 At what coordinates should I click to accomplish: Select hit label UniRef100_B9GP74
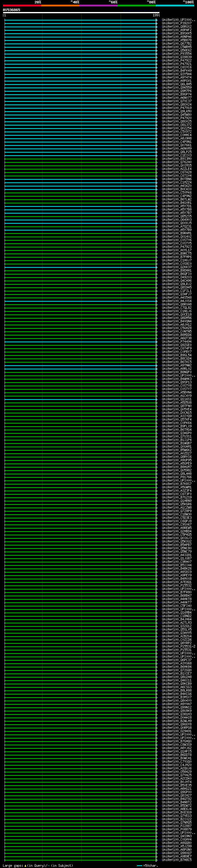177,94
